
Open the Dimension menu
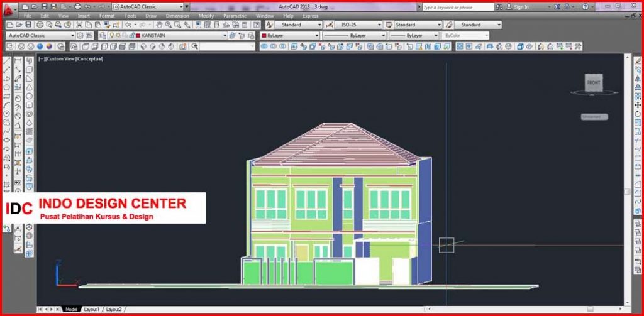(177, 16)
